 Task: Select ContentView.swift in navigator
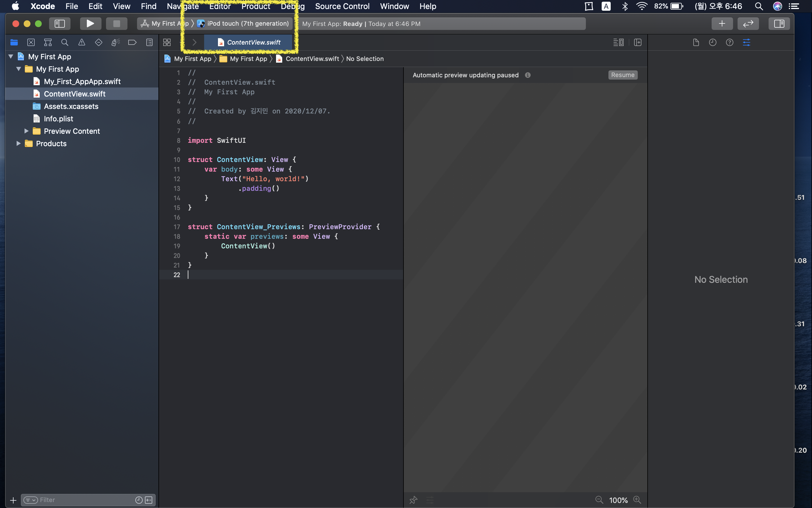pyautogui.click(x=82, y=94)
